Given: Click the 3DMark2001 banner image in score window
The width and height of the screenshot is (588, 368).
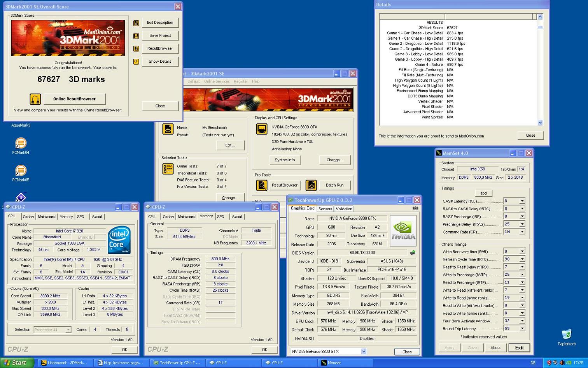Looking at the screenshot, I should (x=68, y=38).
